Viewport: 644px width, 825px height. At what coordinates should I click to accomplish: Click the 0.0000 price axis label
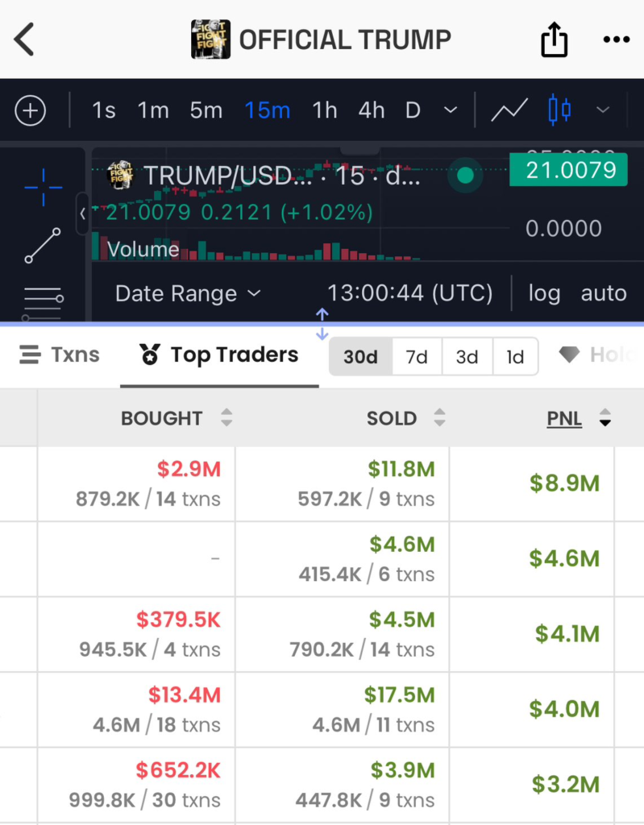563,228
